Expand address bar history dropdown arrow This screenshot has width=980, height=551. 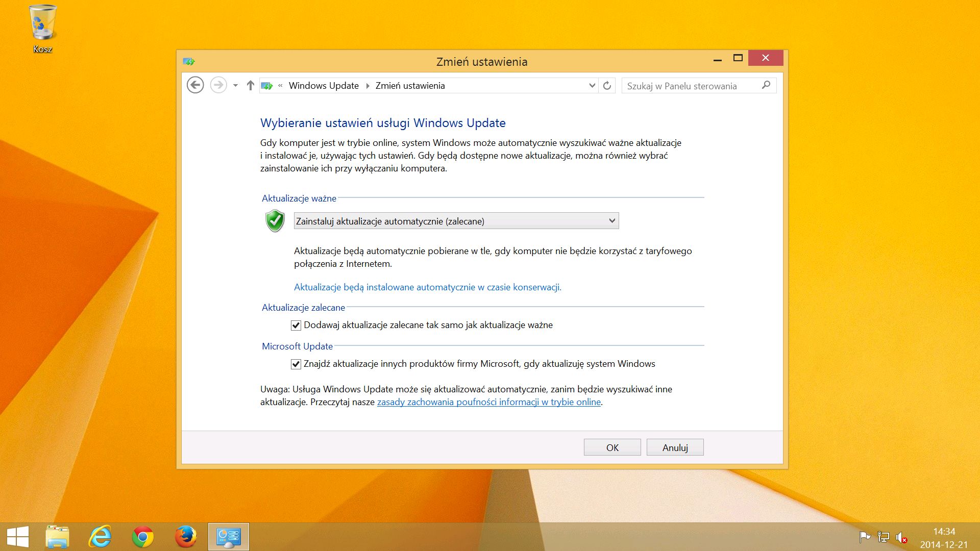point(592,86)
